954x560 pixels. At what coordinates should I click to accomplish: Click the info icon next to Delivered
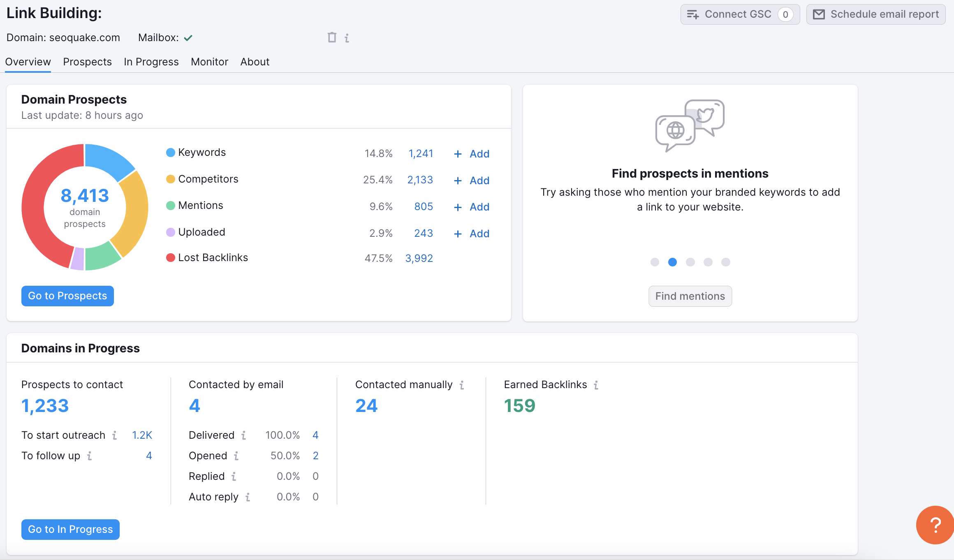tap(244, 435)
